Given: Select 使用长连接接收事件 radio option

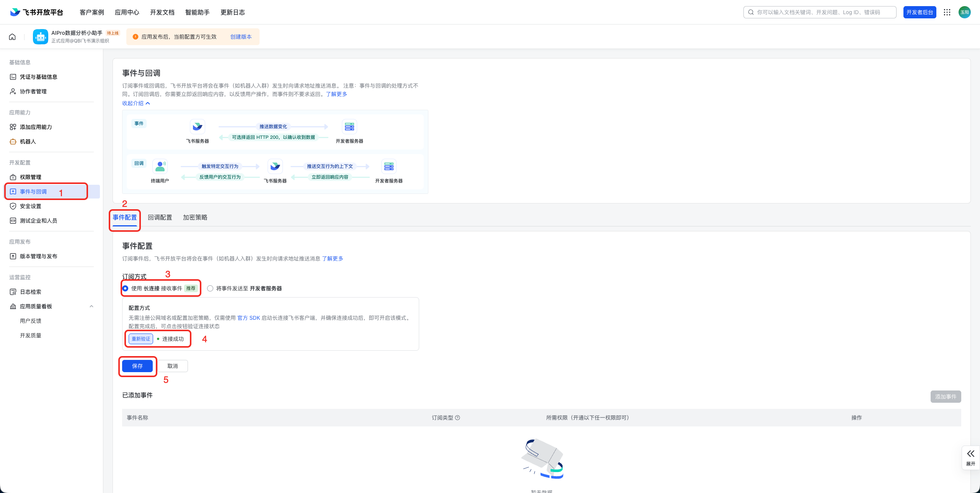Looking at the screenshot, I should [x=125, y=288].
